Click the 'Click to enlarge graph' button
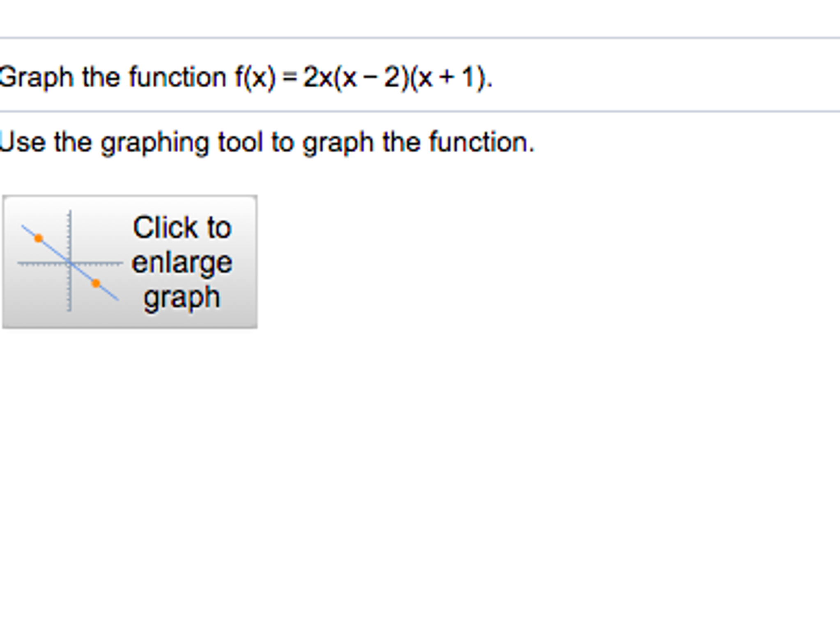The height and width of the screenshot is (636, 840). [x=130, y=262]
